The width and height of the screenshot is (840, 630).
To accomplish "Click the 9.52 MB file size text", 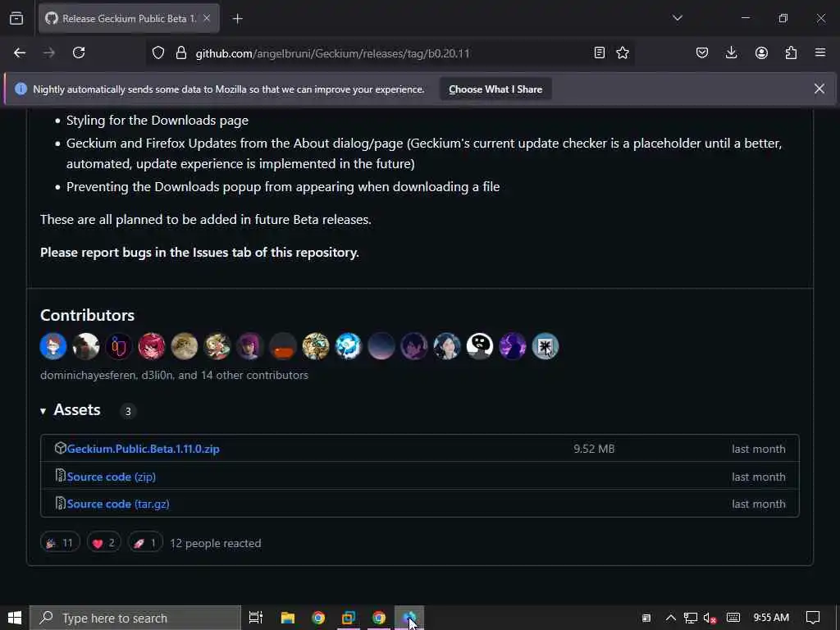I will [594, 449].
